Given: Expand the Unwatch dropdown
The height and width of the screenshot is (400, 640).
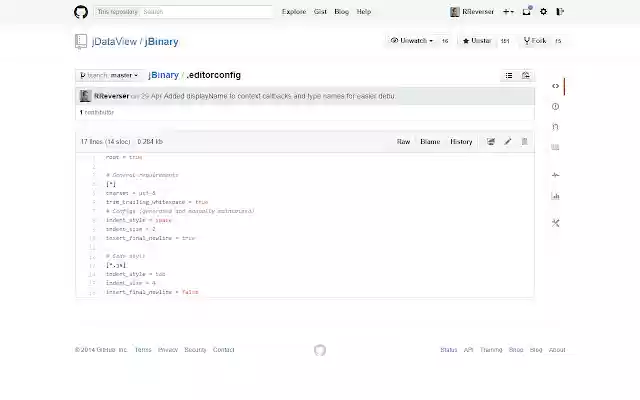Looking at the screenshot, I should pos(411,41).
